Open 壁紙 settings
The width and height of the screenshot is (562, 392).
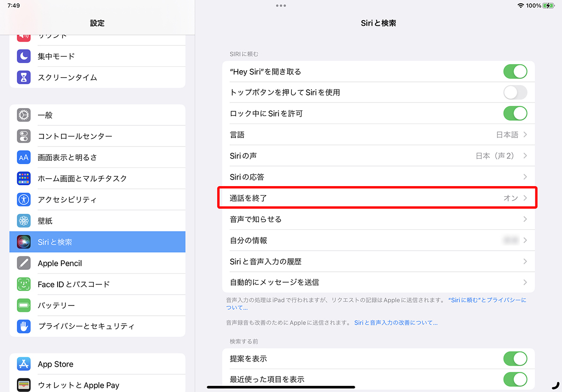[97, 221]
